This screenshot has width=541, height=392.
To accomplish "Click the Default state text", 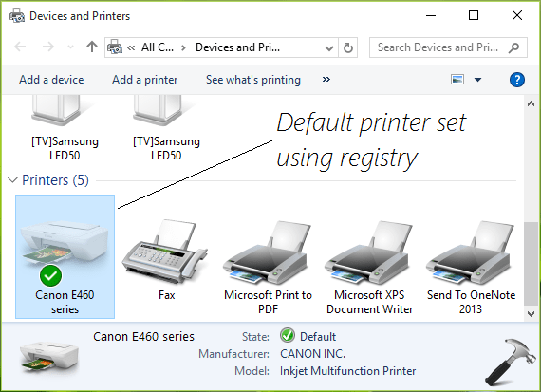I will 318,336.
